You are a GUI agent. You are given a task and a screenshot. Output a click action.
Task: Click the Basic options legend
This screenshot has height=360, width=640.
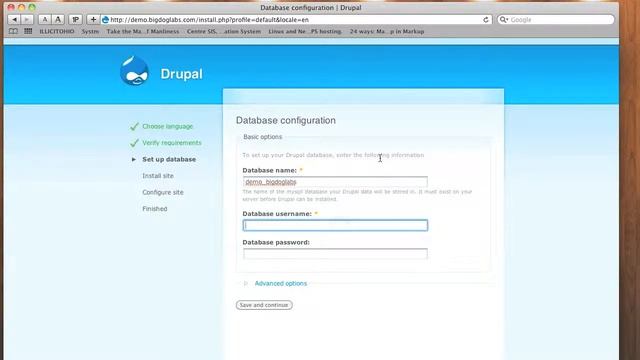[x=262, y=137]
